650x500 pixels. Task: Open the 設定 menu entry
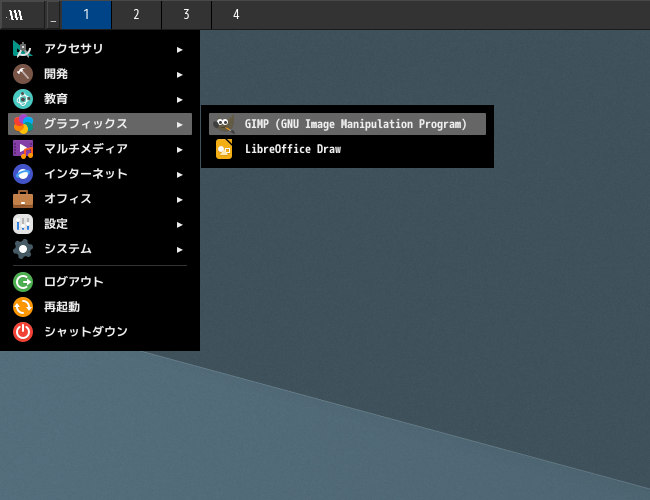pos(100,224)
